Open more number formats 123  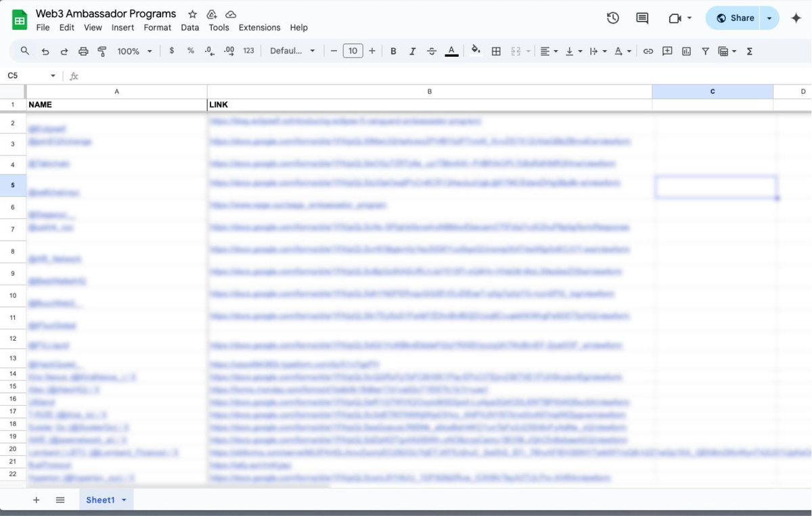click(x=248, y=51)
